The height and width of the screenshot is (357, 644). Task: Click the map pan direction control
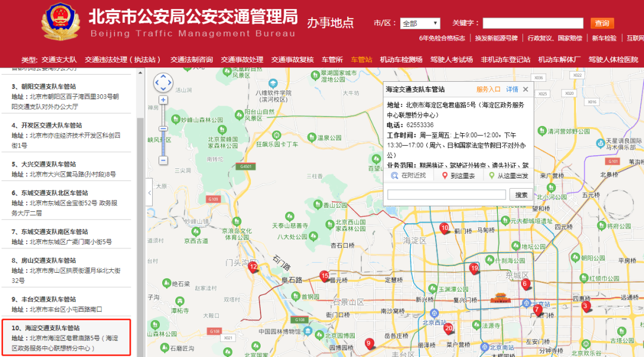[x=163, y=83]
